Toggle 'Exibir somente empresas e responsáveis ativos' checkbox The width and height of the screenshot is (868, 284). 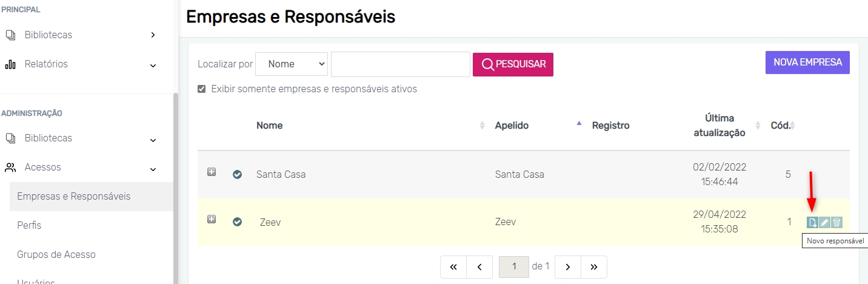pyautogui.click(x=202, y=89)
